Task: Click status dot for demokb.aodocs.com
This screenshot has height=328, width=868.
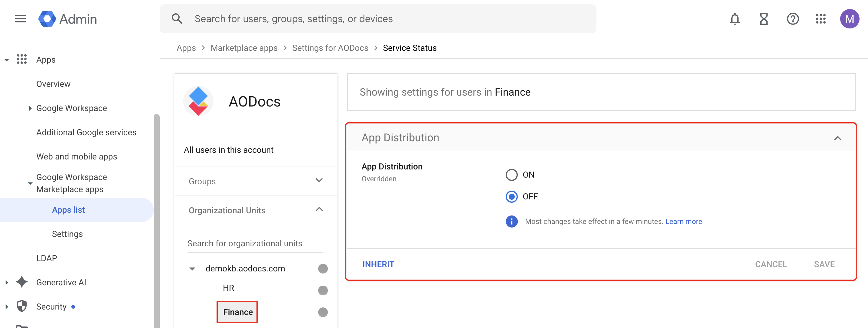Action: click(x=322, y=268)
